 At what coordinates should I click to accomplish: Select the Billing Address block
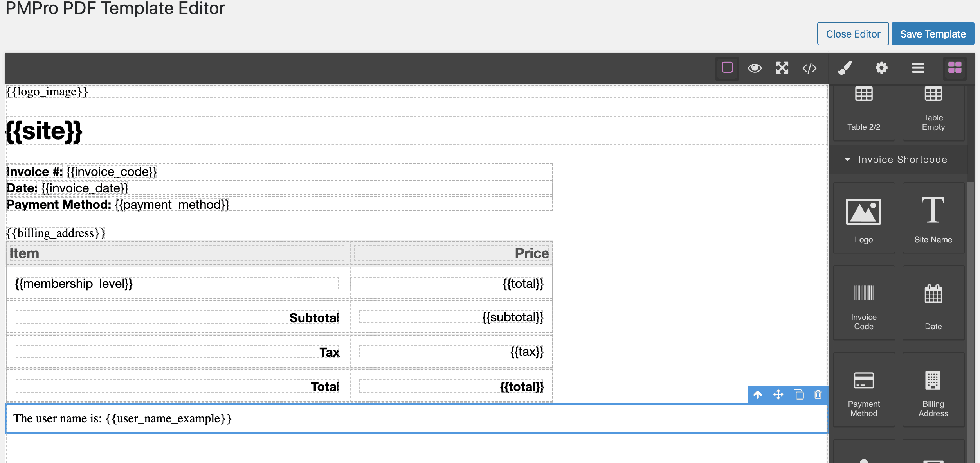(x=934, y=389)
